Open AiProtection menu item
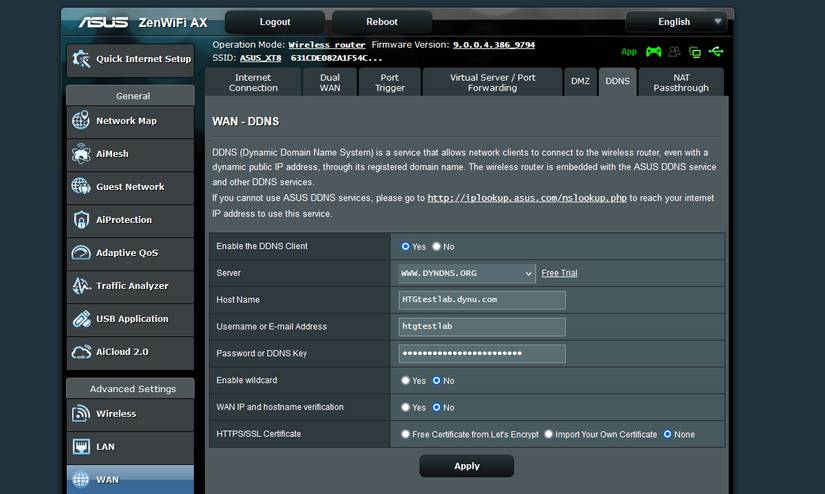 click(130, 220)
